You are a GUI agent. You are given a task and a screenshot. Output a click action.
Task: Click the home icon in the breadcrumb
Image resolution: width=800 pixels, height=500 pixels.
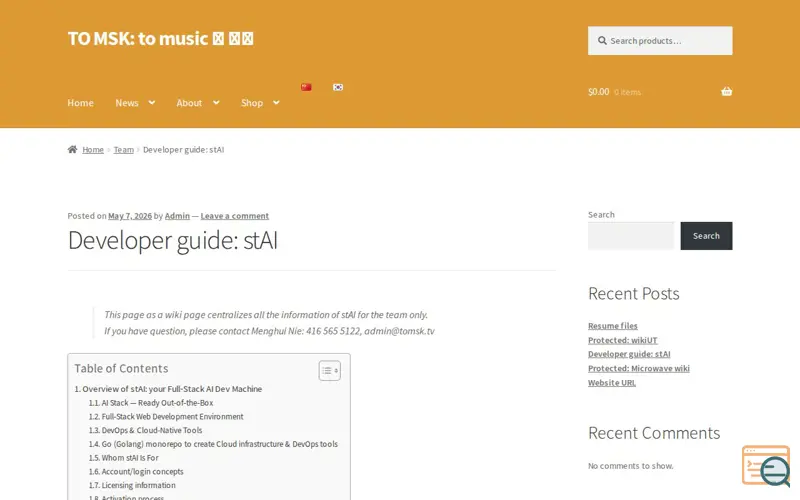[72, 149]
